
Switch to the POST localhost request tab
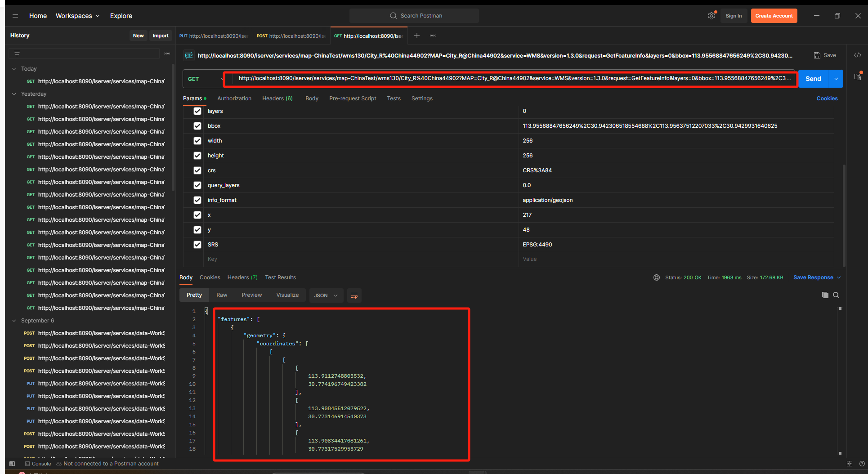291,36
